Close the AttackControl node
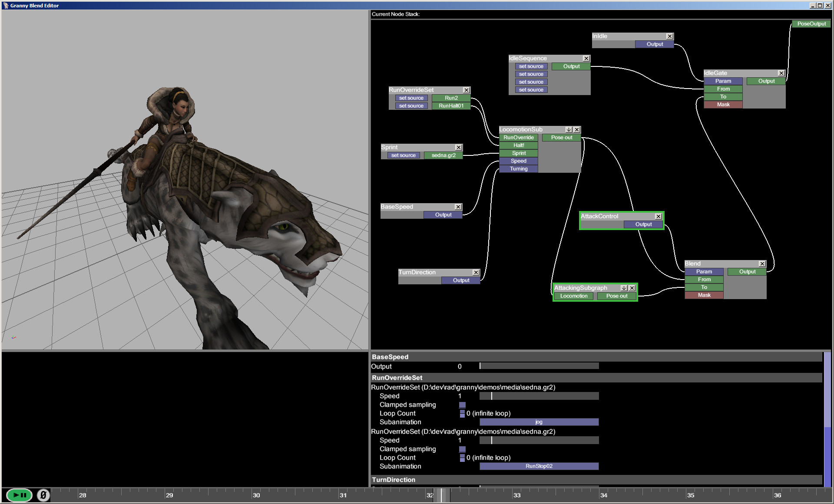The height and width of the screenshot is (504, 834). point(658,216)
